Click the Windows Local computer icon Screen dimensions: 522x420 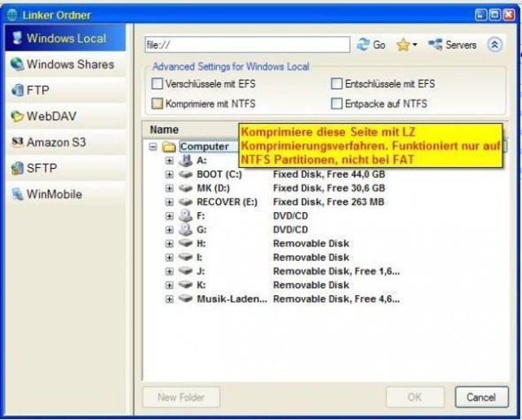pyautogui.click(x=17, y=38)
